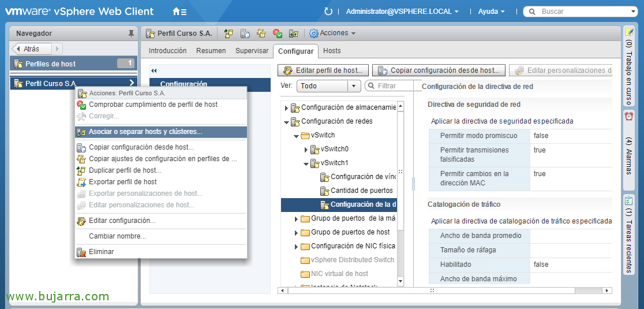The height and width of the screenshot is (309, 644).
Task: Click the duplicate host profile toolbar icon
Action: click(x=229, y=33)
